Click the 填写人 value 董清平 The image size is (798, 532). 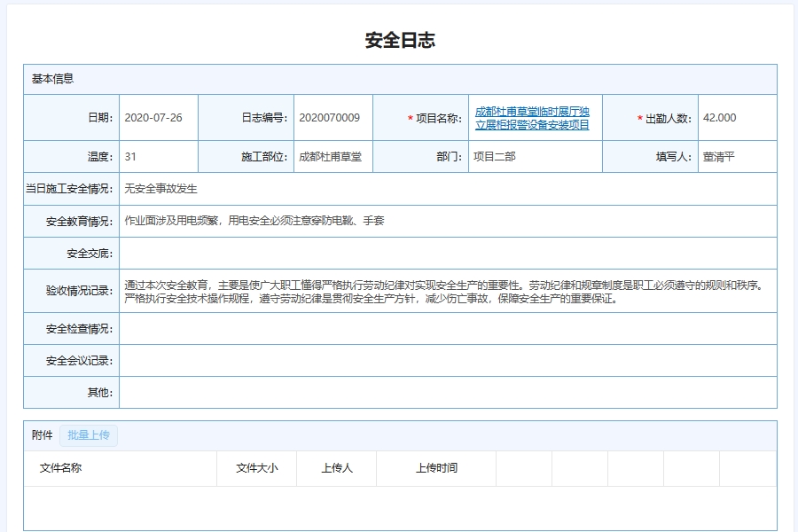(x=718, y=157)
